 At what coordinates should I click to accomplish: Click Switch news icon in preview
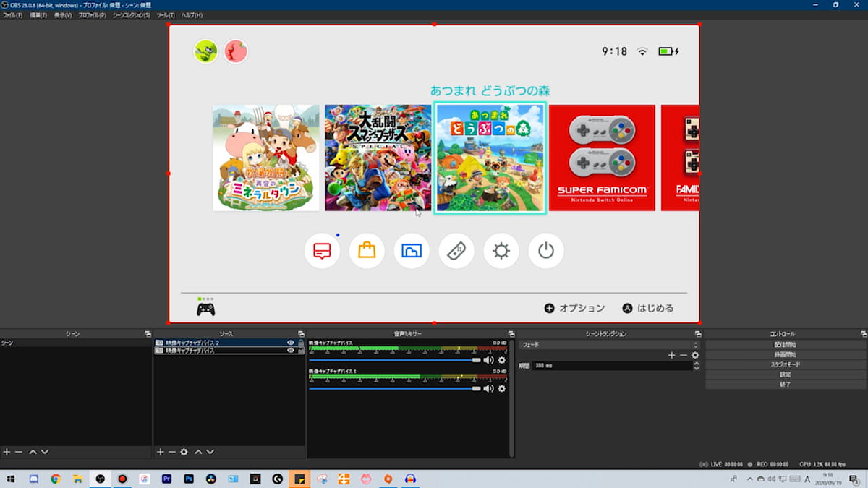pyautogui.click(x=322, y=251)
